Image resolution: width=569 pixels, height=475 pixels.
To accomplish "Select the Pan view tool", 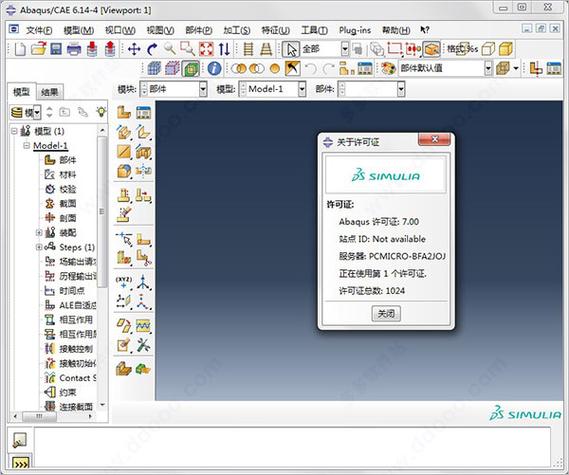I will (134, 49).
